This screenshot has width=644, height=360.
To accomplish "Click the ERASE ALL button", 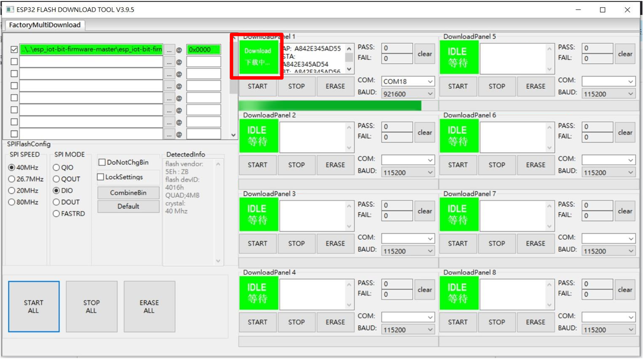I will tap(149, 307).
